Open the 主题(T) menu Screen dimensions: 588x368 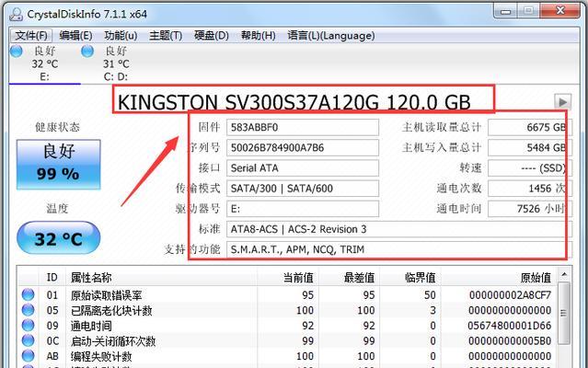pos(166,36)
